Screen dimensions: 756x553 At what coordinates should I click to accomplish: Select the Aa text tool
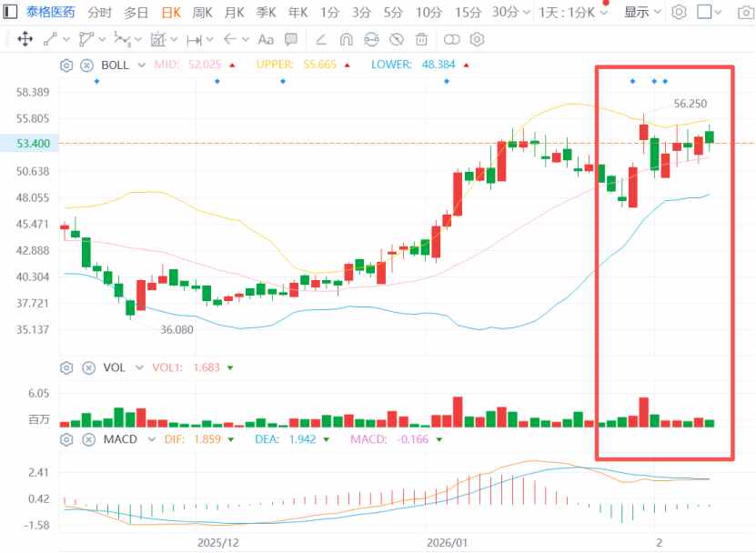tap(266, 39)
